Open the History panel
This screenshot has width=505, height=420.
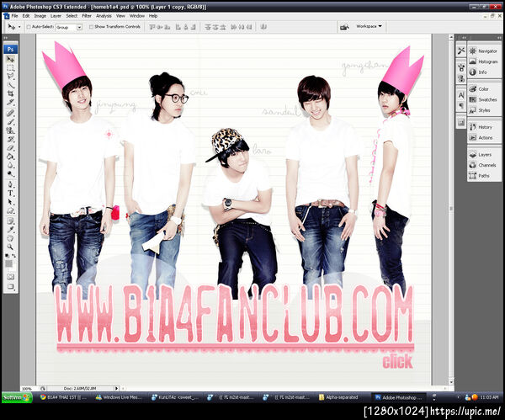tap(484, 127)
